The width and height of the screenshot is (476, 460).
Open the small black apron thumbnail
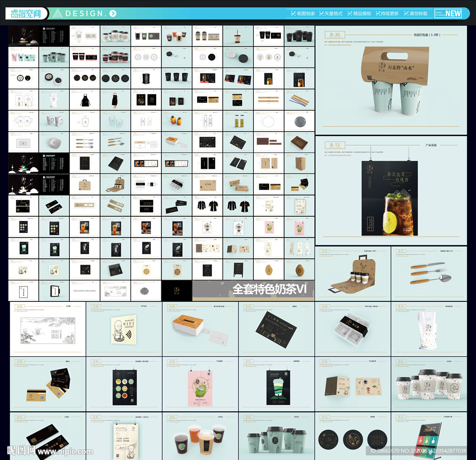(x=85, y=100)
